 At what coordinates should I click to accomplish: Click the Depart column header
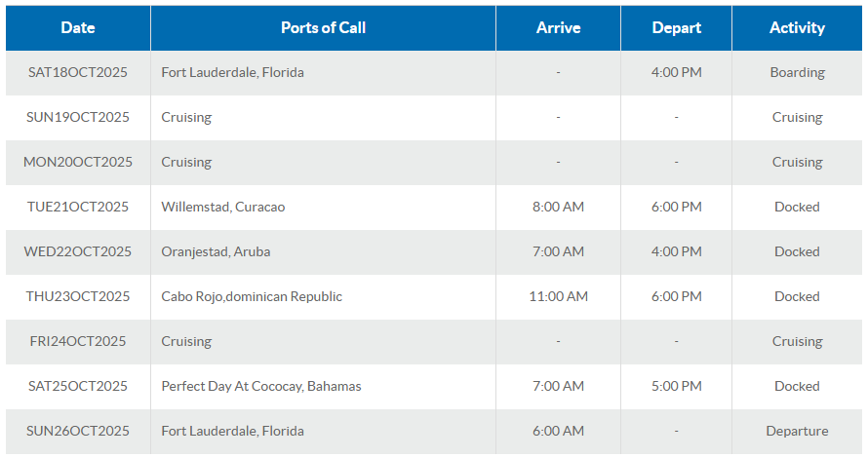pos(676,28)
